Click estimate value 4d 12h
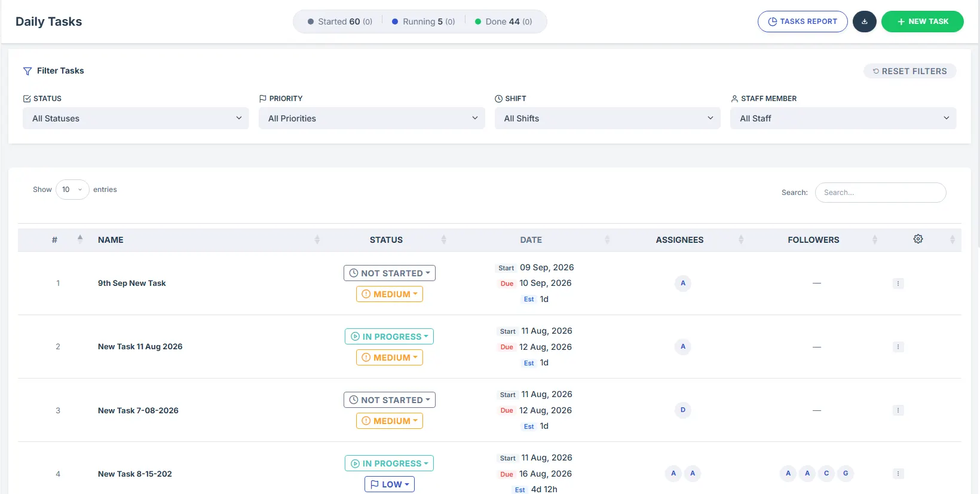 544,489
